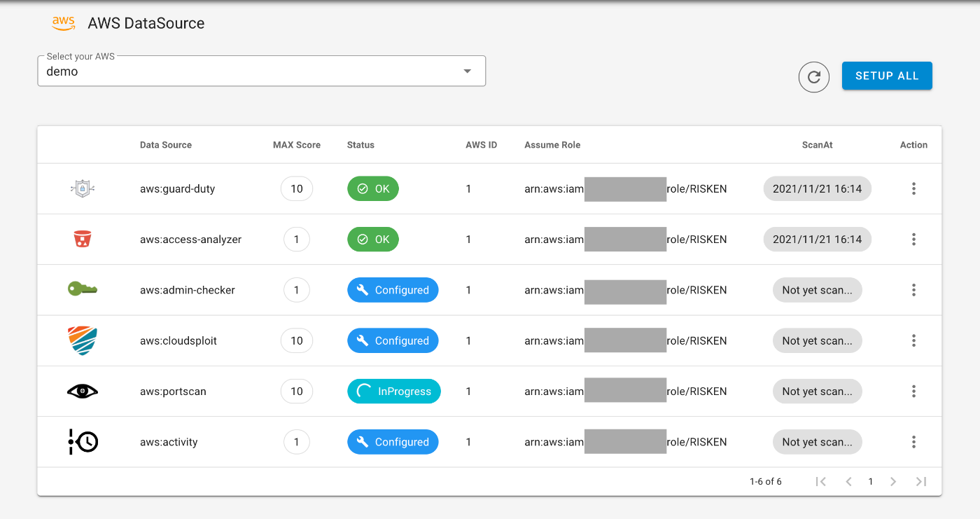Open action menu for aws:portscan
The height and width of the screenshot is (519, 980).
pos(913,392)
